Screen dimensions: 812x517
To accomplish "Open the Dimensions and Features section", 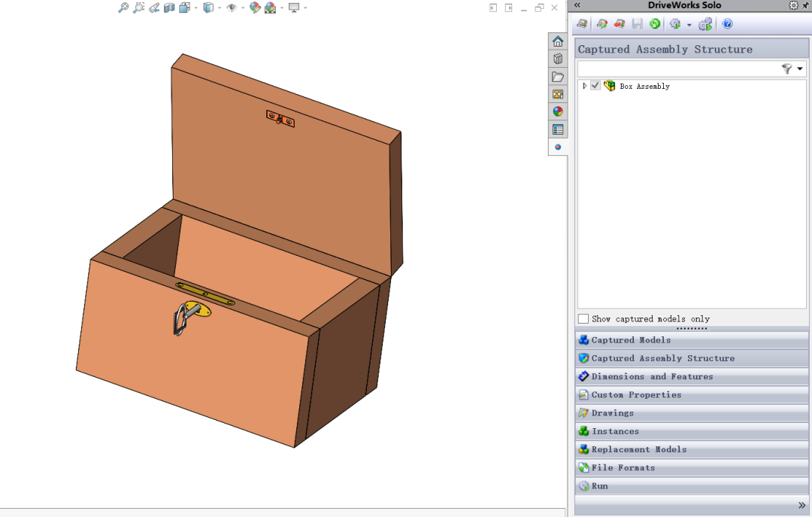I will (692, 376).
